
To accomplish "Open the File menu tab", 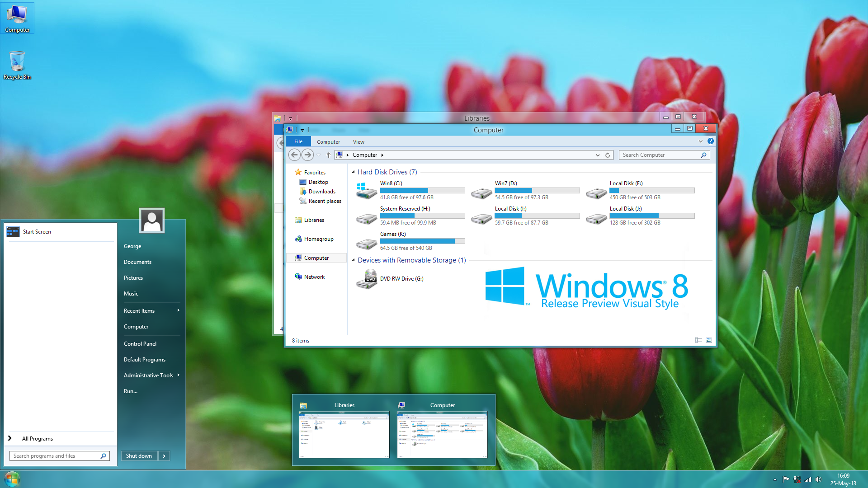I will 298,141.
